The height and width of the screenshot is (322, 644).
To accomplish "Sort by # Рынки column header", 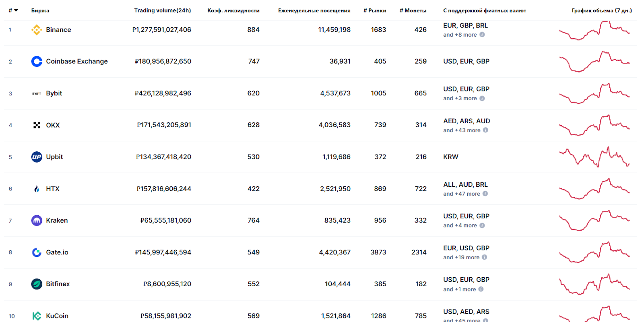I will click(x=375, y=10).
